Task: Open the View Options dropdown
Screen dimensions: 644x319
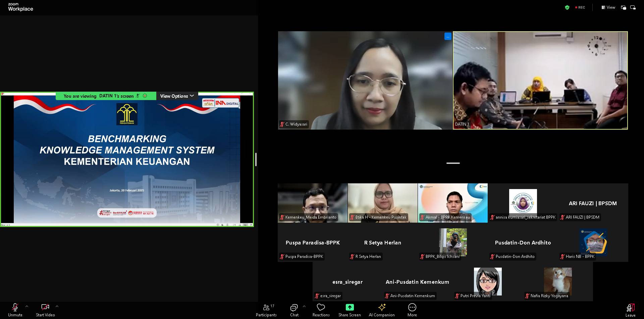Action: coord(177,96)
